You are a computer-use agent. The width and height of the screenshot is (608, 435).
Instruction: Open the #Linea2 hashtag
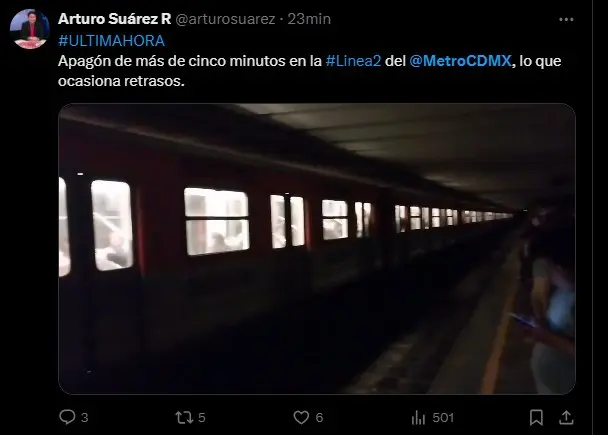[x=353, y=61]
